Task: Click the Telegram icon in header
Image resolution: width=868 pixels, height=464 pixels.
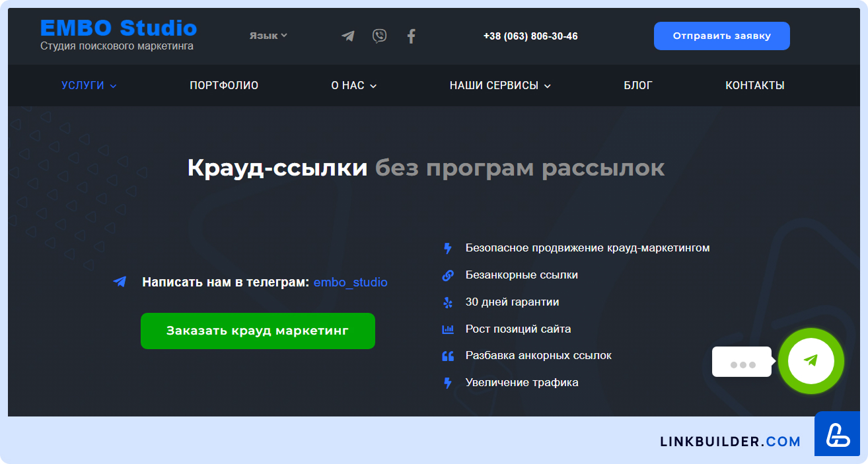Action: click(x=347, y=36)
